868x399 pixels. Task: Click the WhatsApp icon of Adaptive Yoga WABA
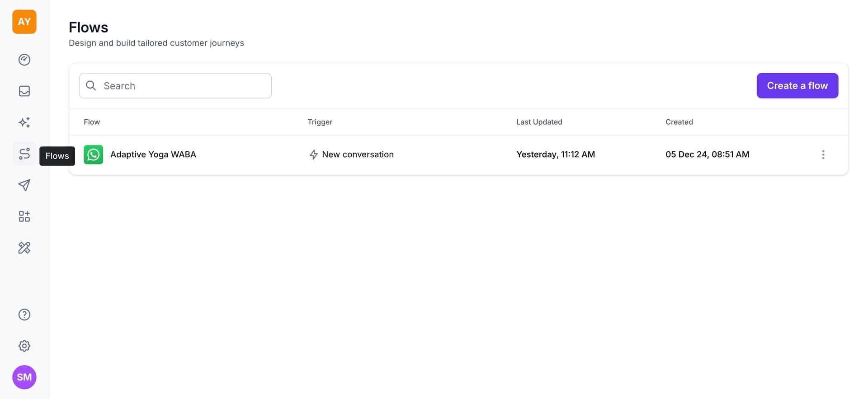[94, 155]
